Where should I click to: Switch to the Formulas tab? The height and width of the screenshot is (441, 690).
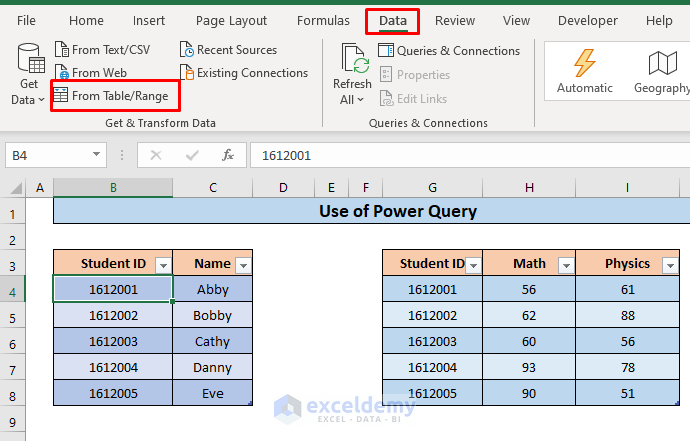point(322,21)
